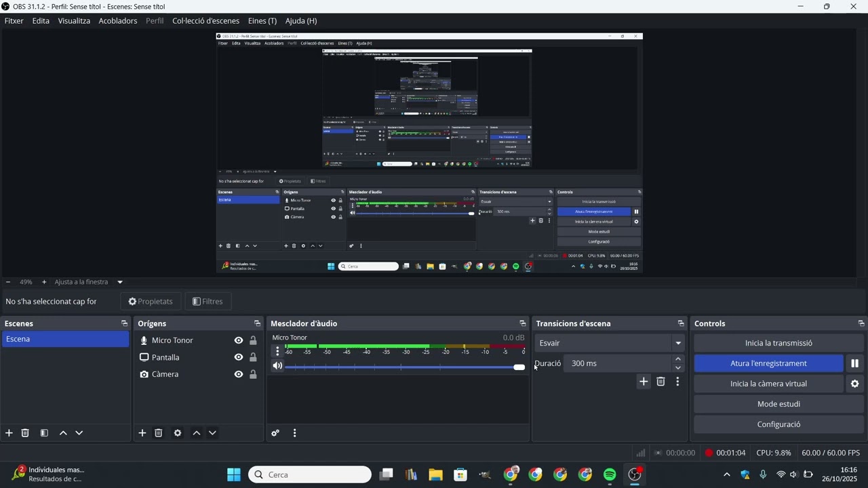Open the Visualitza menu

click(74, 21)
